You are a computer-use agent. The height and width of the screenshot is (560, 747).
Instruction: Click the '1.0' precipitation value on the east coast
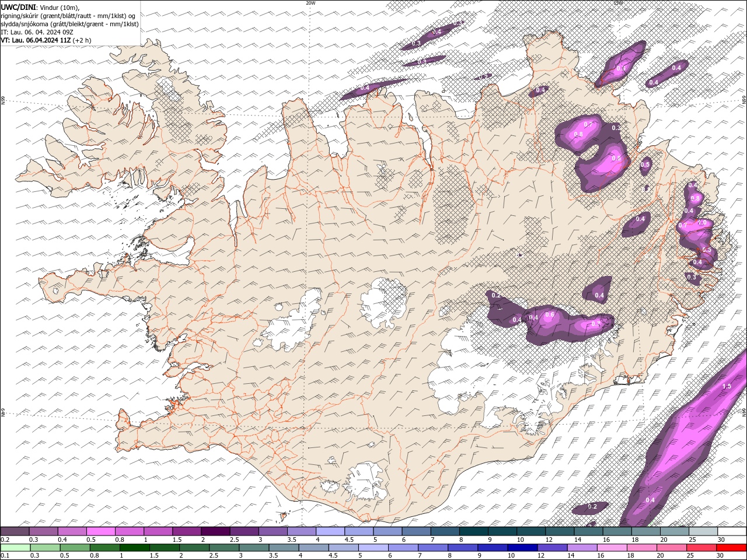(702, 223)
